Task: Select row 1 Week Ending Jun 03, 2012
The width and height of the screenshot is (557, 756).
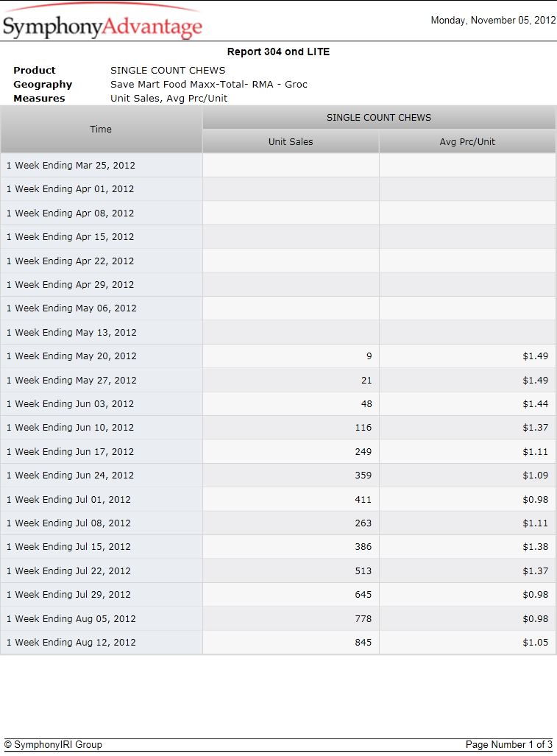Action: tap(278, 403)
